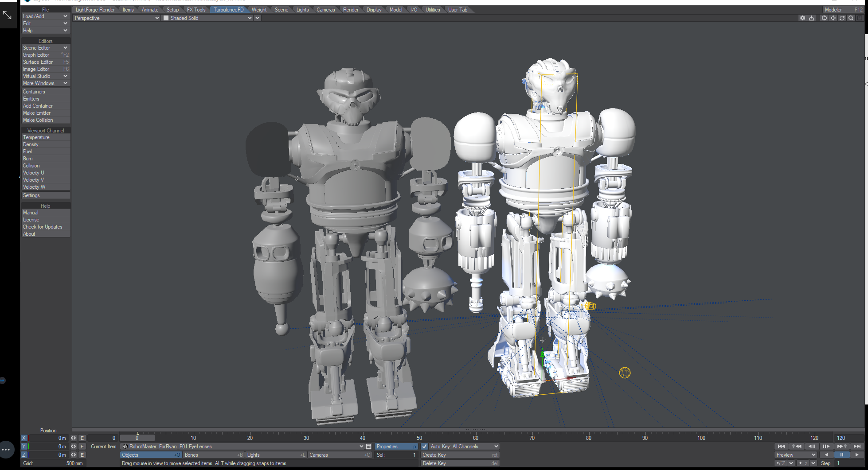The image size is (868, 470).
Task: Click the viewport rotate icon
Action: pos(842,18)
